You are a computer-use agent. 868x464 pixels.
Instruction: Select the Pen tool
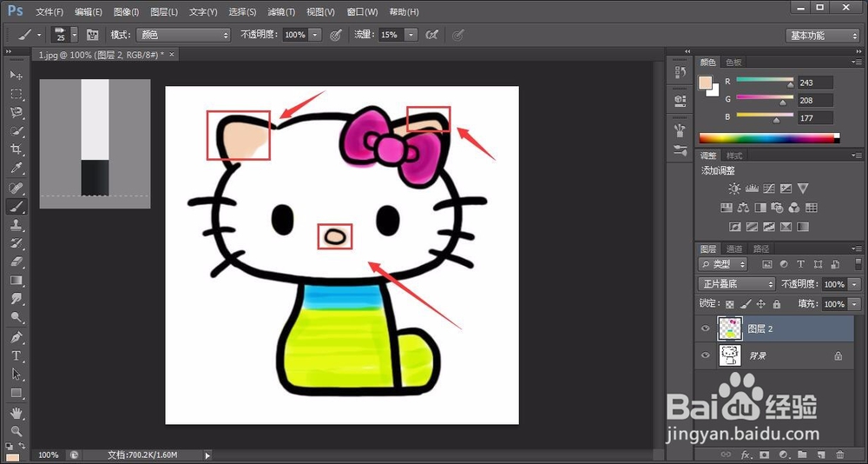click(16, 336)
